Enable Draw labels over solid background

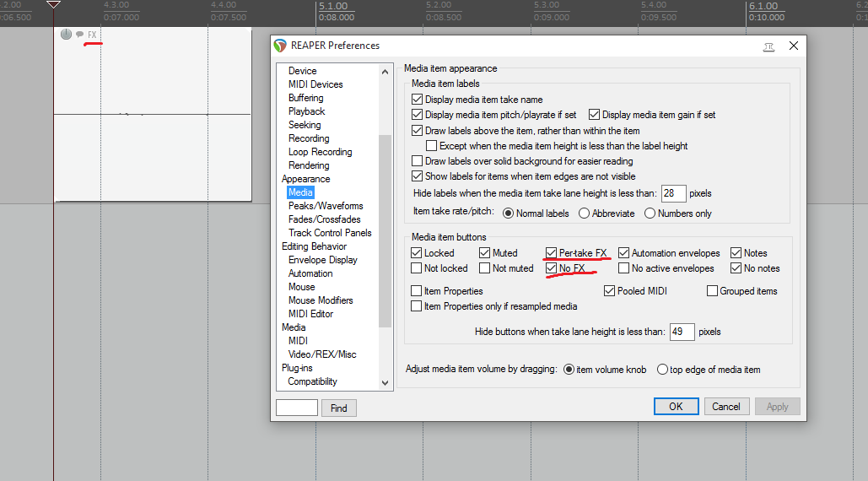(x=418, y=161)
